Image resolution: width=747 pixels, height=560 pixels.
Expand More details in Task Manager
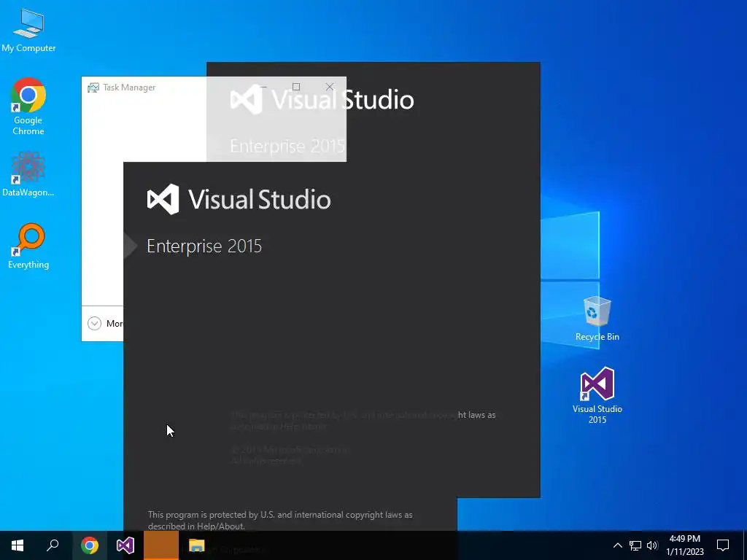[x=105, y=324]
